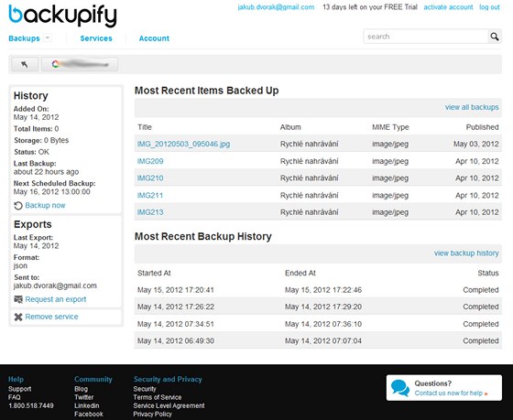Click the log out link

click(x=489, y=7)
